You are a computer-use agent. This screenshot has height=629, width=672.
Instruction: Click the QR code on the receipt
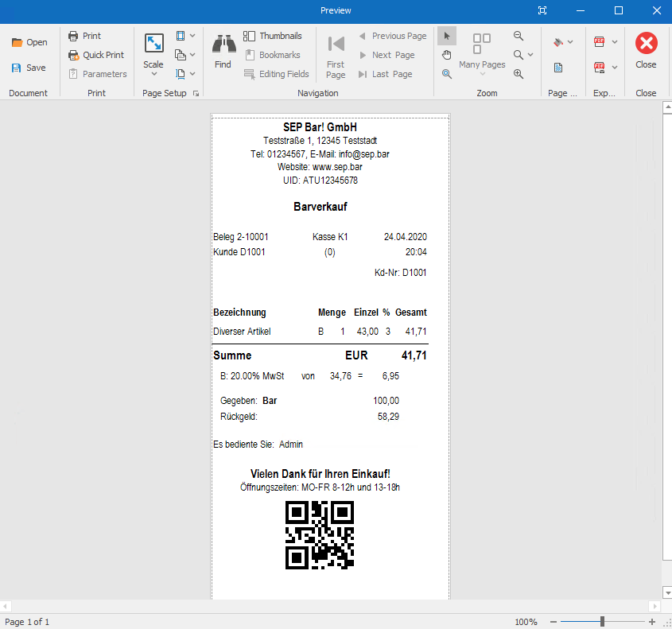point(320,535)
